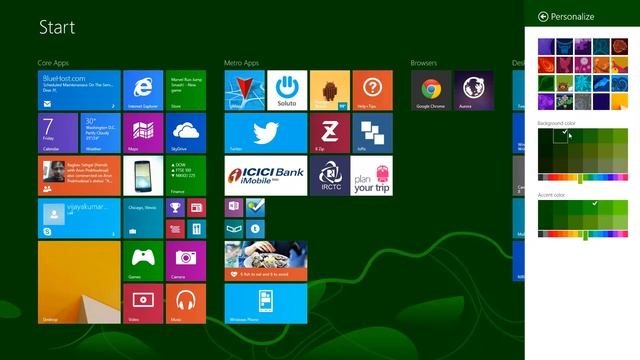Open the Travel tile showing Chicago, Illinois

click(143, 218)
